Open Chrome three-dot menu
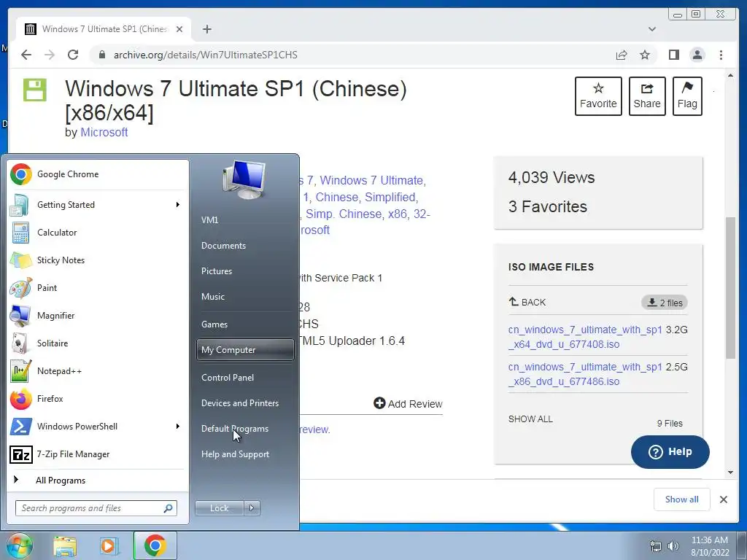Image resolution: width=747 pixels, height=560 pixels. click(x=721, y=55)
